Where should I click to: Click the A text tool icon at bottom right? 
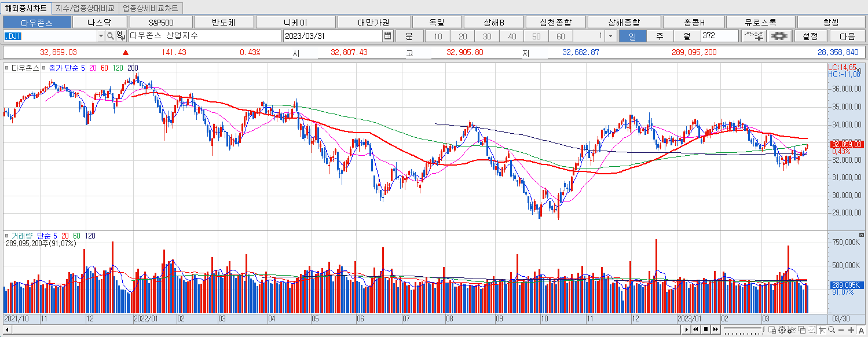862,329
